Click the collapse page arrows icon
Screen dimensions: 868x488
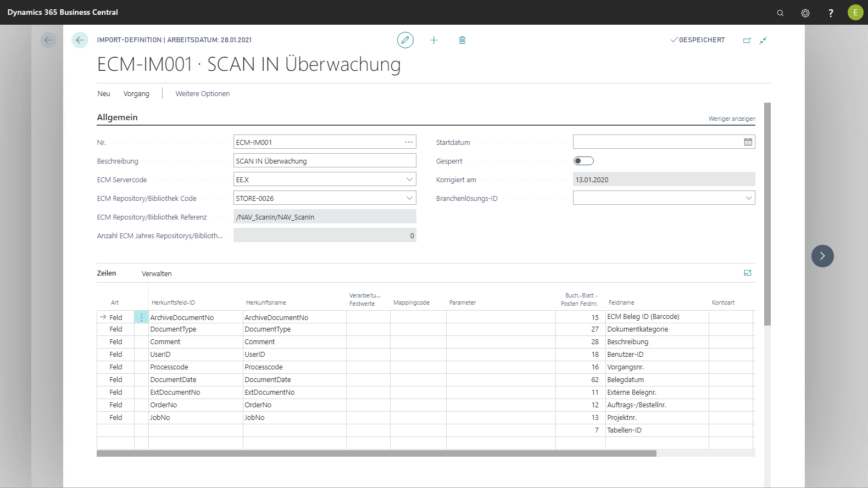763,40
